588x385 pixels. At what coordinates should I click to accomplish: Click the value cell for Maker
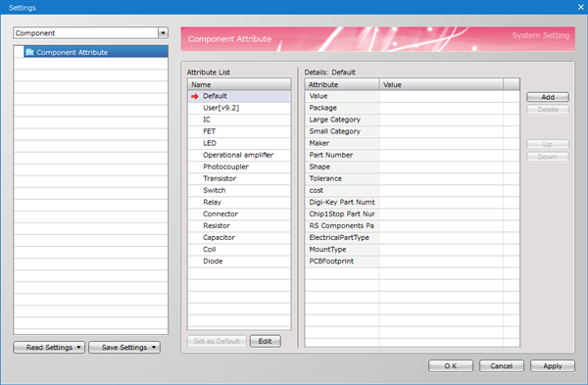(x=441, y=143)
